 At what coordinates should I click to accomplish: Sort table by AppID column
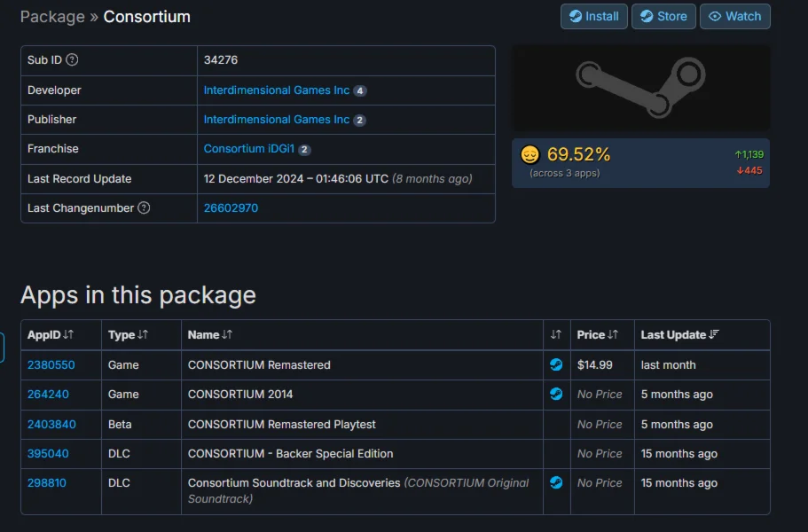[51, 334]
